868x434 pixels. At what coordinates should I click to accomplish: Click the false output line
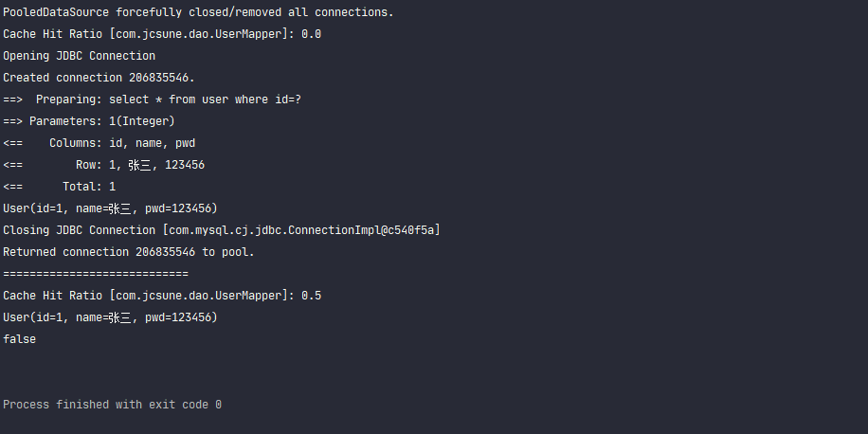[x=19, y=339]
